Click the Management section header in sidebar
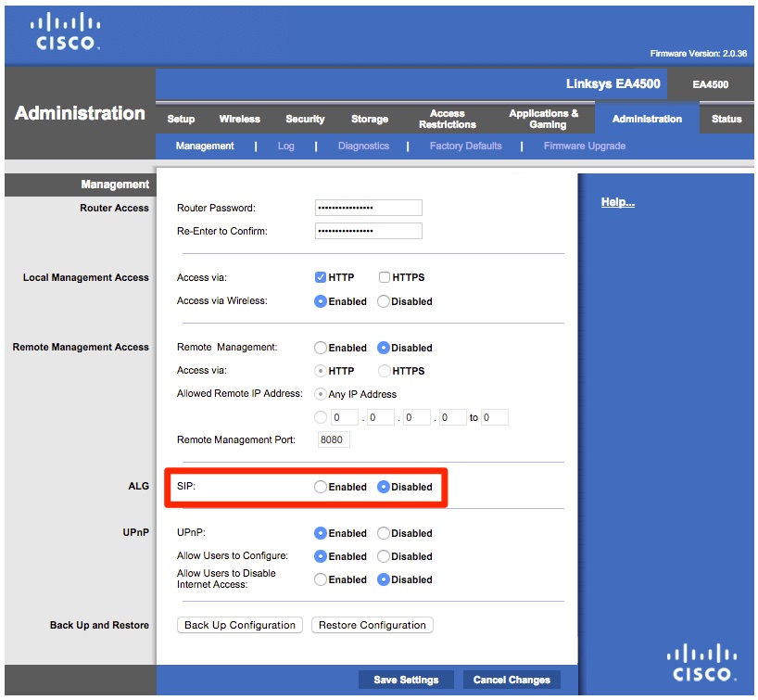The width and height of the screenshot is (758, 700). 115,185
